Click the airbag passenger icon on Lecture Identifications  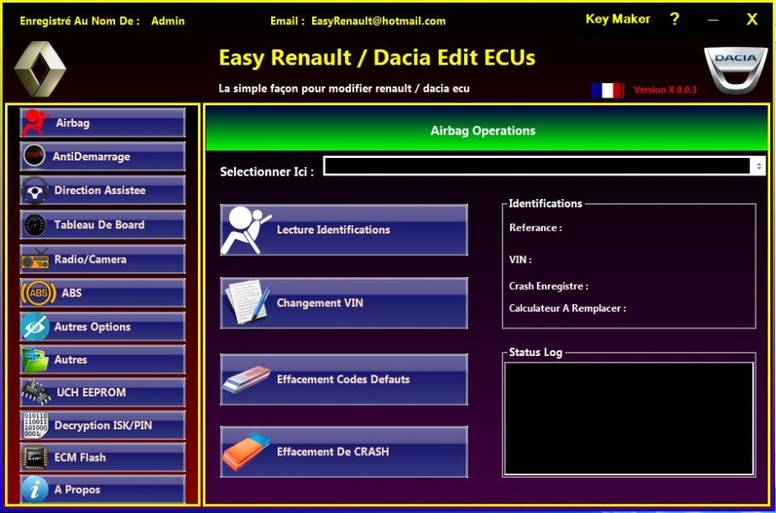tap(245, 230)
